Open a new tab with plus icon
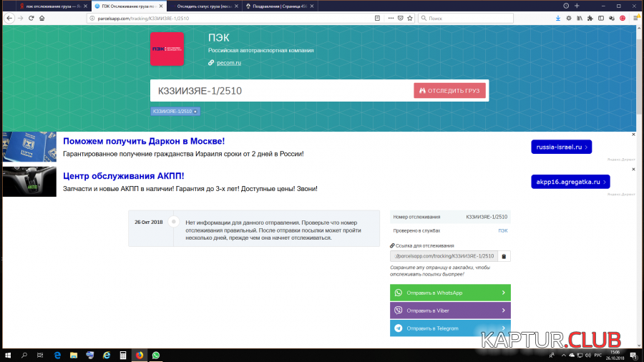This screenshot has width=644, height=362. tap(577, 6)
